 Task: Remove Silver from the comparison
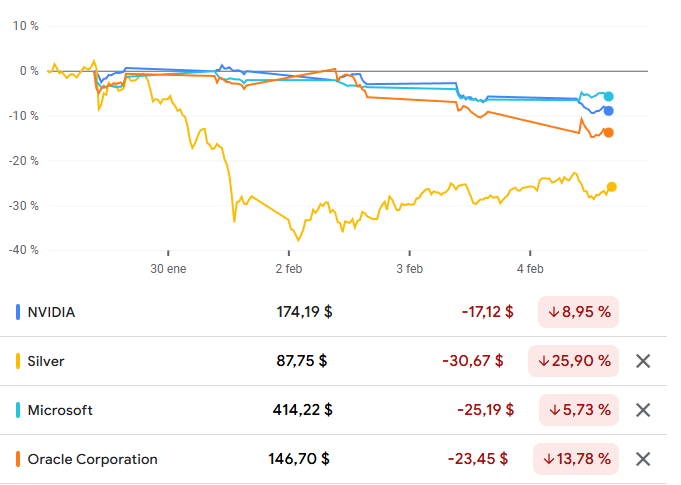[x=643, y=361]
